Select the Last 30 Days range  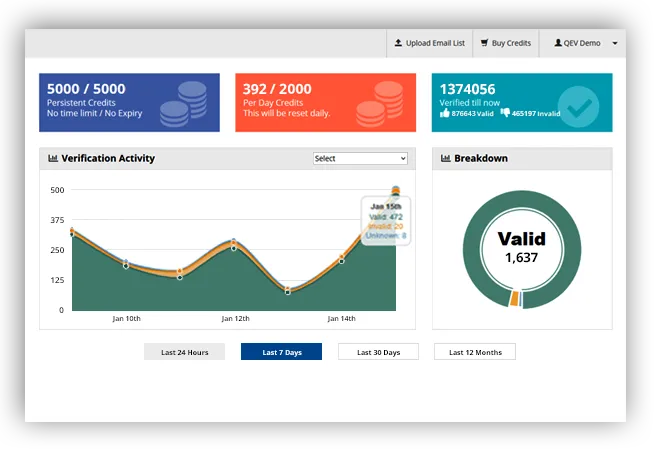(378, 352)
